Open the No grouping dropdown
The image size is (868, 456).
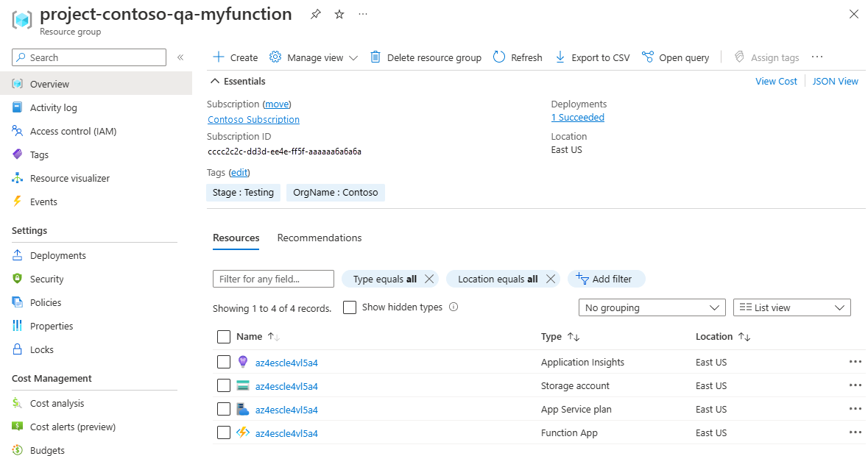[x=652, y=307]
